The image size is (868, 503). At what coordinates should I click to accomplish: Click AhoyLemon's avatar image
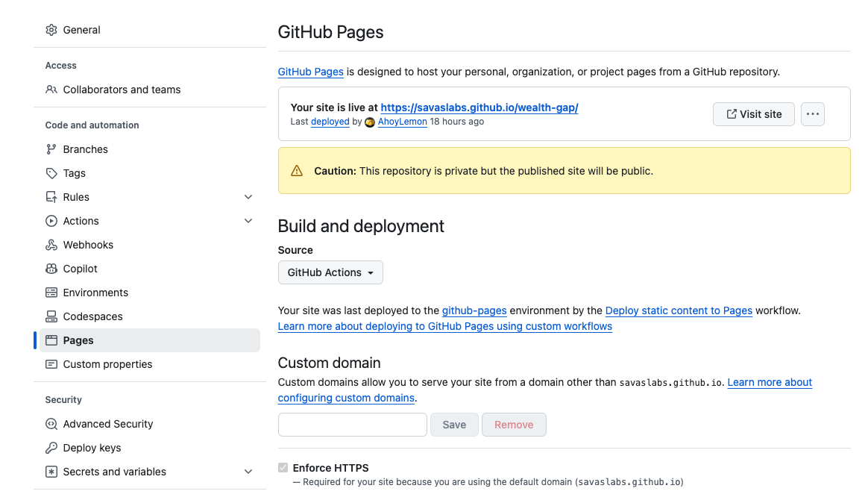pos(370,122)
